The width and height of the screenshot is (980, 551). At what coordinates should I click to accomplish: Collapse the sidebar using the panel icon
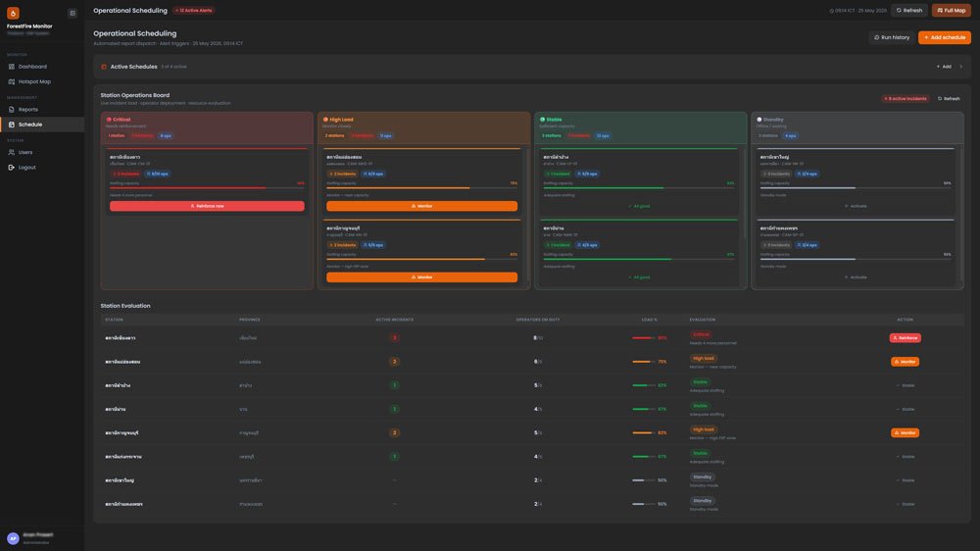coord(73,13)
